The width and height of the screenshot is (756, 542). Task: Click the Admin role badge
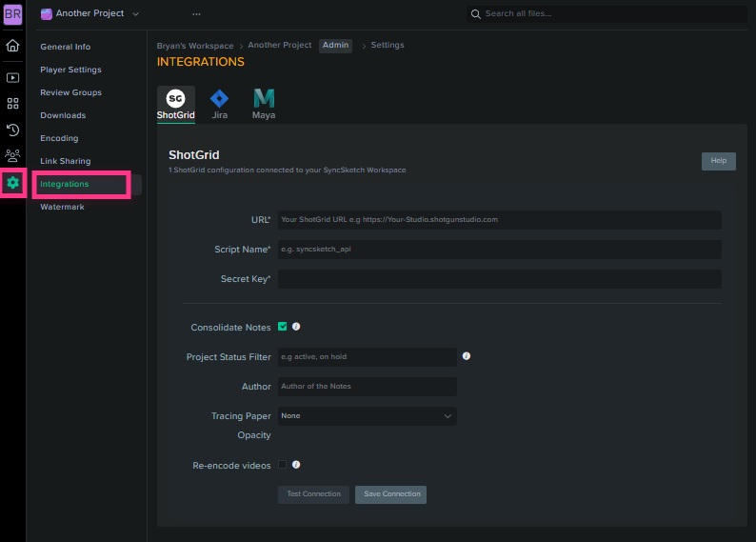(335, 46)
